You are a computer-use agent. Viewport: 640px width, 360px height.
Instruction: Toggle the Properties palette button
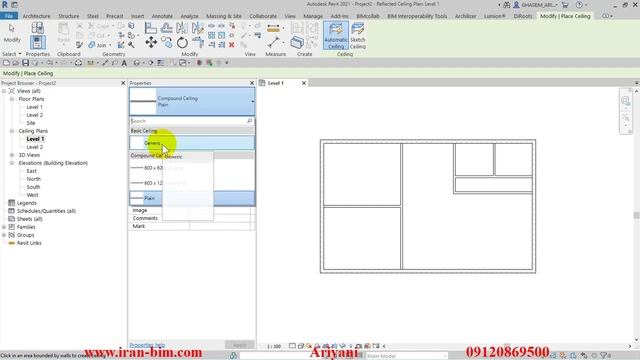[x=37, y=42]
